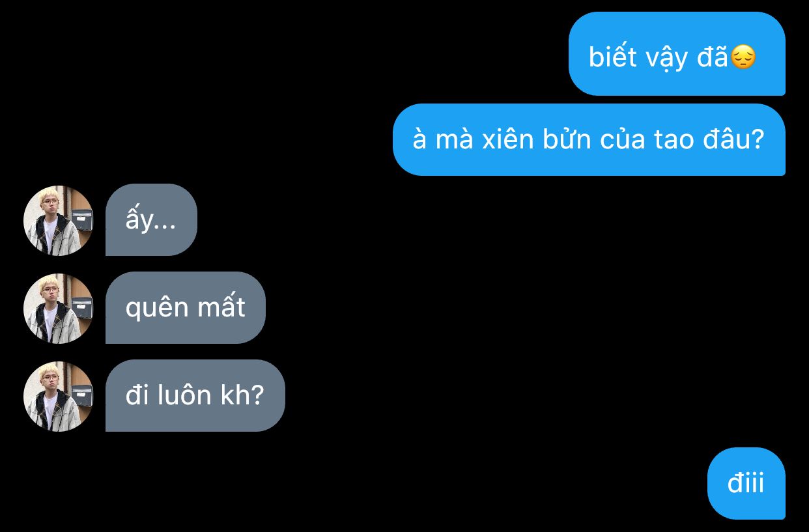This screenshot has height=532, width=809.
Task: Open the avatar beside the "ấy..." message
Action: coord(59,221)
